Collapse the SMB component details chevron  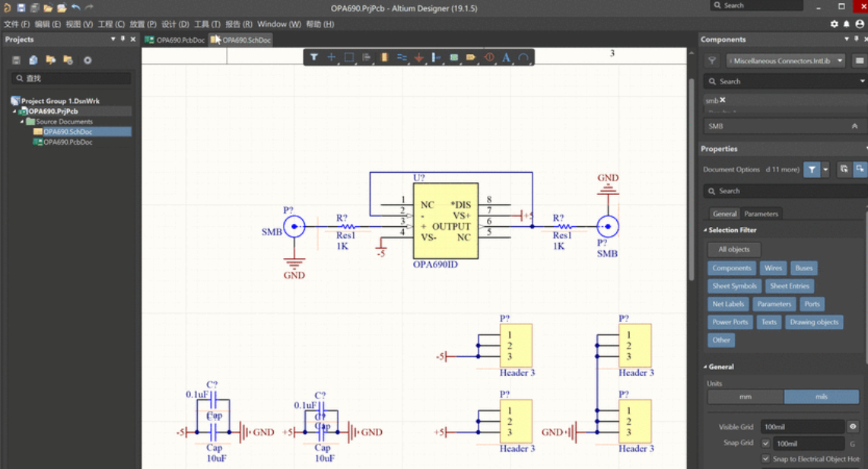click(854, 126)
